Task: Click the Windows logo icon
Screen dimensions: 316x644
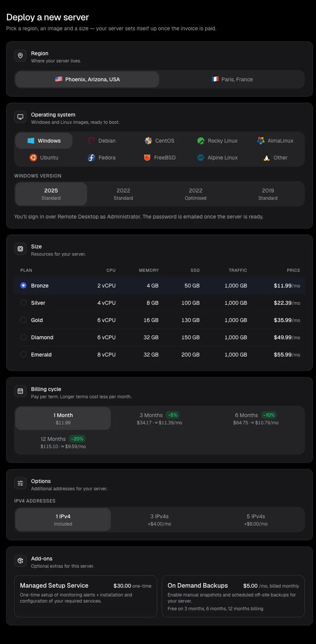Action: click(31, 141)
